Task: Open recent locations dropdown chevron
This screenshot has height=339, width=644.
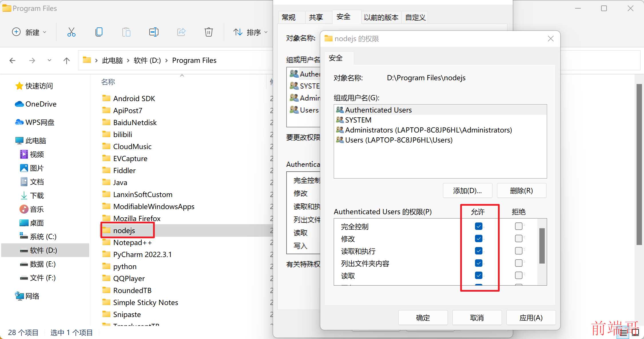Action: pos(49,60)
